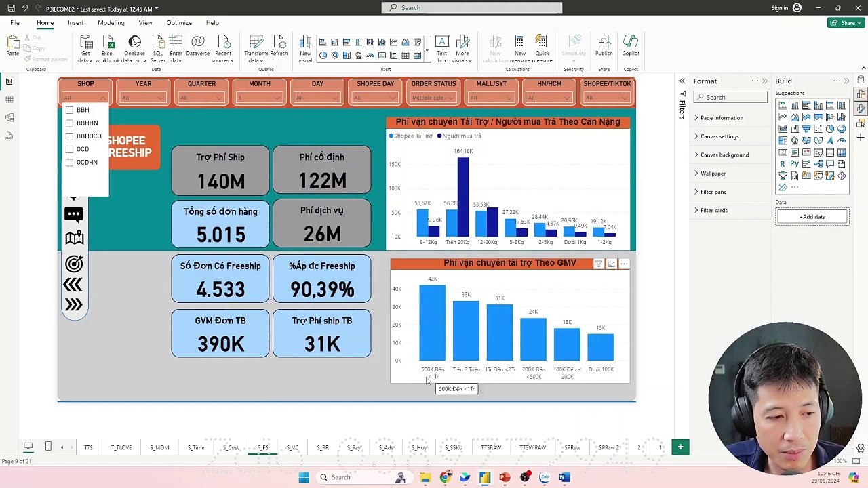Screen dimensions: 868x488
Task: Click Sign in
Action: coord(780,8)
